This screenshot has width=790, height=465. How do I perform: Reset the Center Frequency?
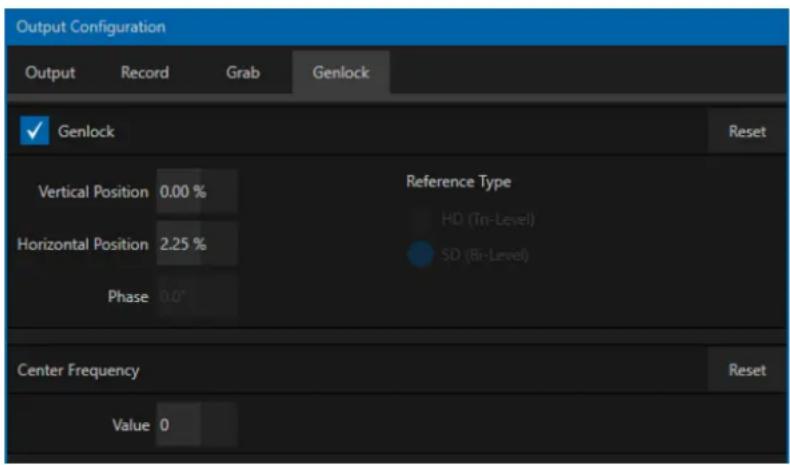click(x=747, y=370)
